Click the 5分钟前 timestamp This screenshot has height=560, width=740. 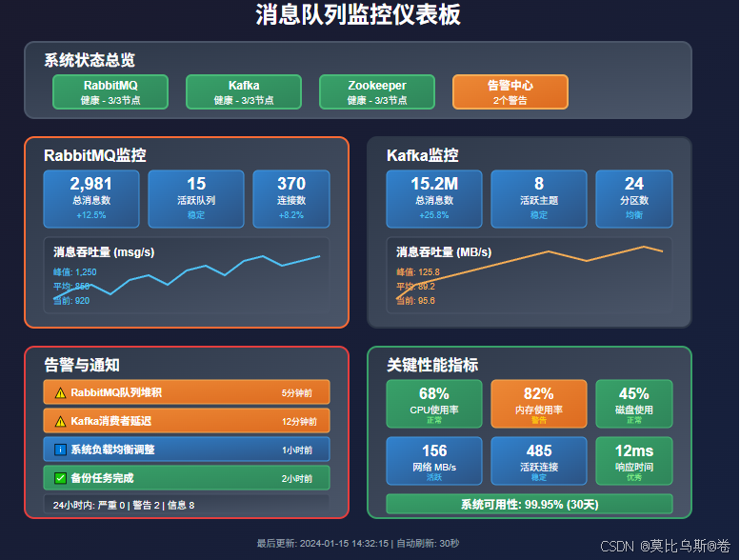tap(297, 393)
